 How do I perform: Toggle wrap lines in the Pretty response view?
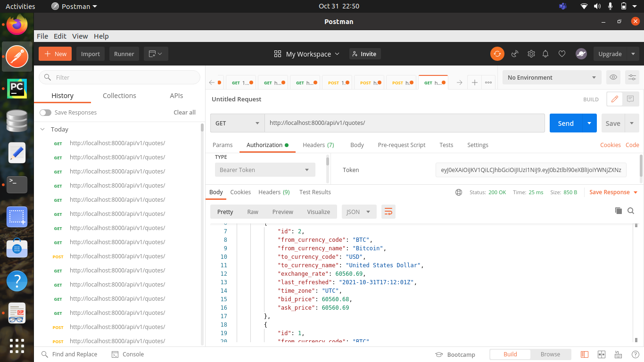tap(388, 212)
